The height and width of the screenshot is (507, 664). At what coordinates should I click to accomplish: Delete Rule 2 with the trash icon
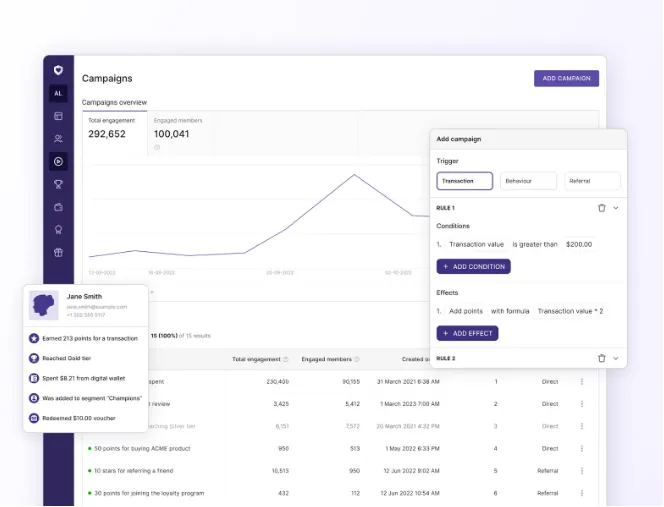coord(602,358)
